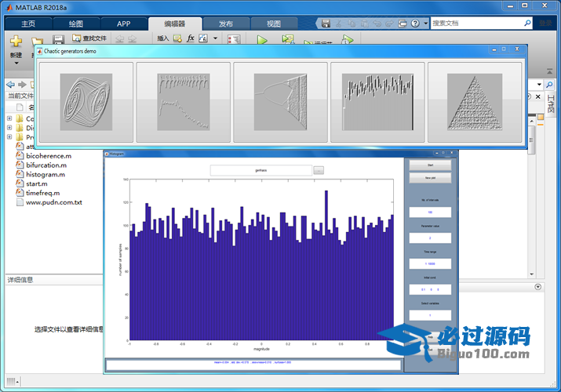Image resolution: width=561 pixels, height=392 pixels.
Task: Click the search documentation (搜索文档) field
Action: point(477,24)
